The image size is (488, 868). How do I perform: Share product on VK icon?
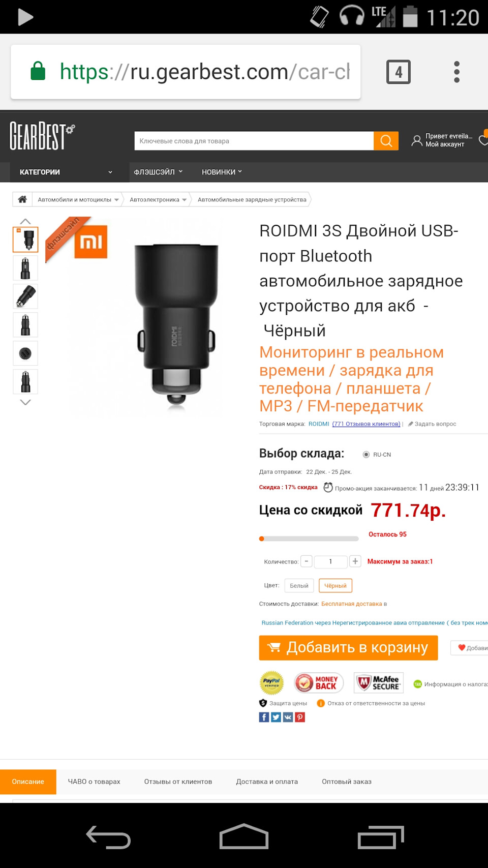pos(288,717)
